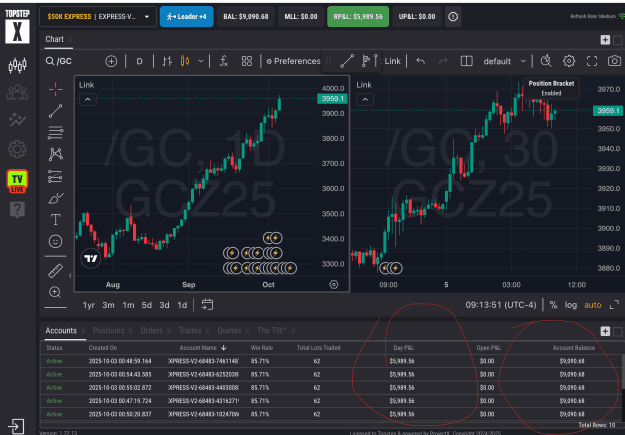Toggle percent scale mode
625x435 pixels.
coord(553,305)
